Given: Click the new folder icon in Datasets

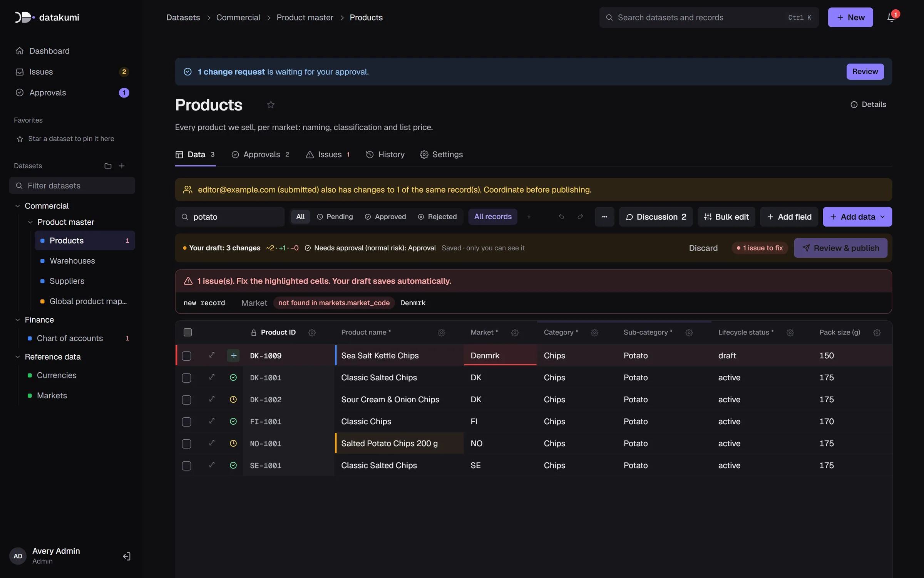Looking at the screenshot, I should point(108,166).
